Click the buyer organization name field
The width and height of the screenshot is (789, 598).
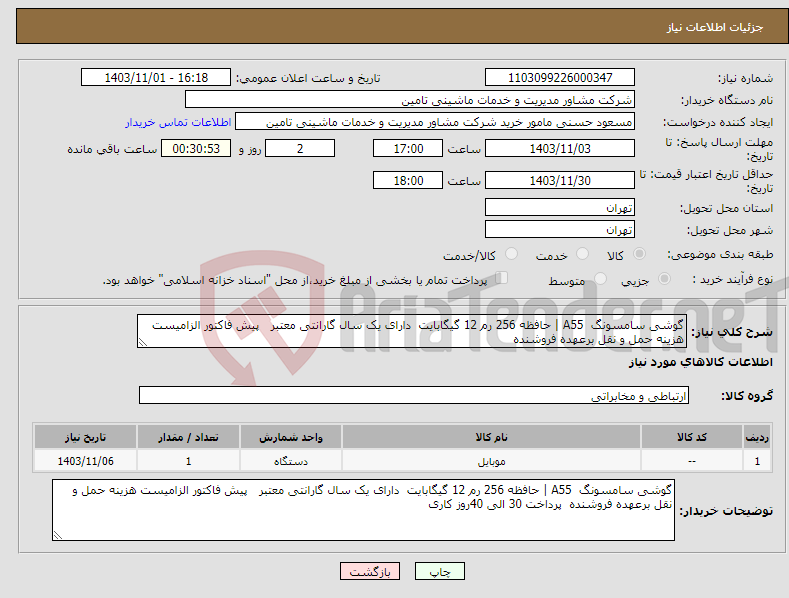click(410, 100)
